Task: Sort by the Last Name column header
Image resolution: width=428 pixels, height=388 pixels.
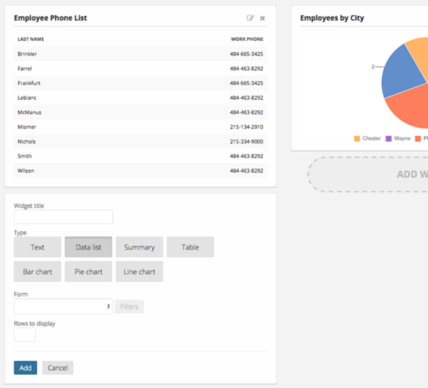Action: 31,39
